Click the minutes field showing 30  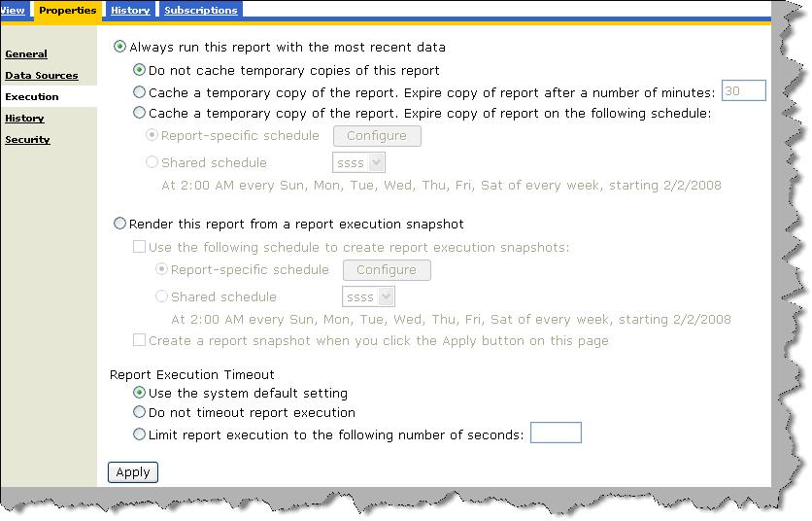pos(744,90)
